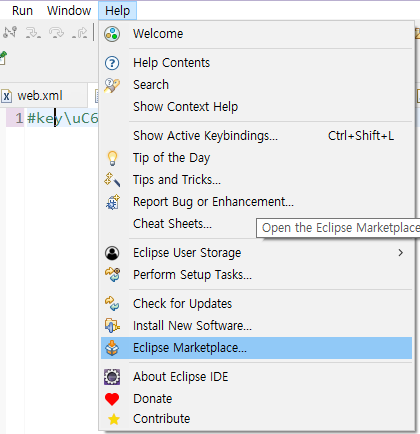Open Show Active Keybindings... entry
This screenshot has width=420, height=434.
(256, 136)
